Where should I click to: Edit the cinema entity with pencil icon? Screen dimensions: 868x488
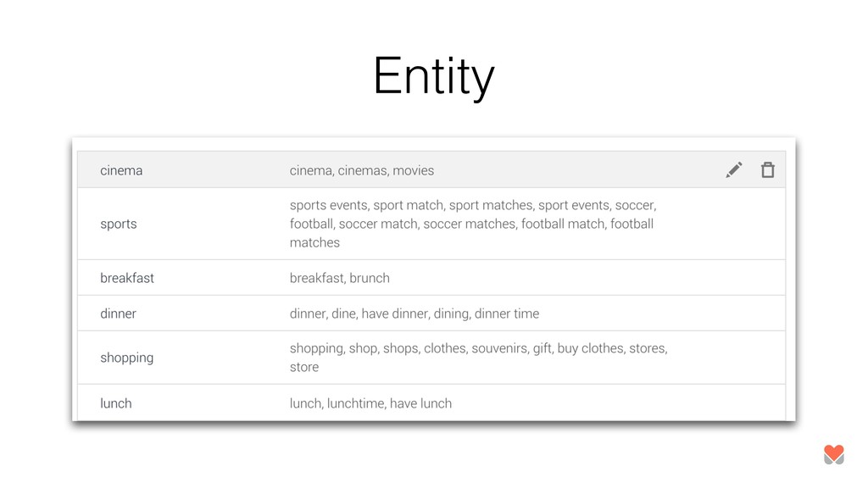(734, 169)
